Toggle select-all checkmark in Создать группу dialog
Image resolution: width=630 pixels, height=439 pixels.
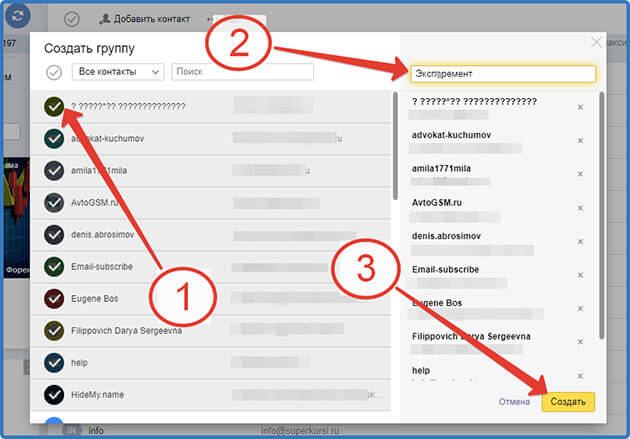point(54,73)
